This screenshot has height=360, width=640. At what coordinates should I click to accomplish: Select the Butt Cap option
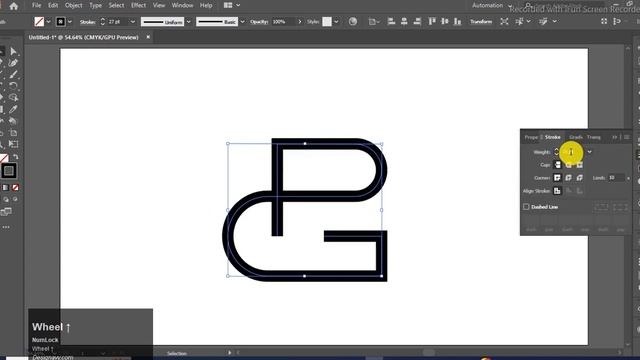click(x=557, y=165)
